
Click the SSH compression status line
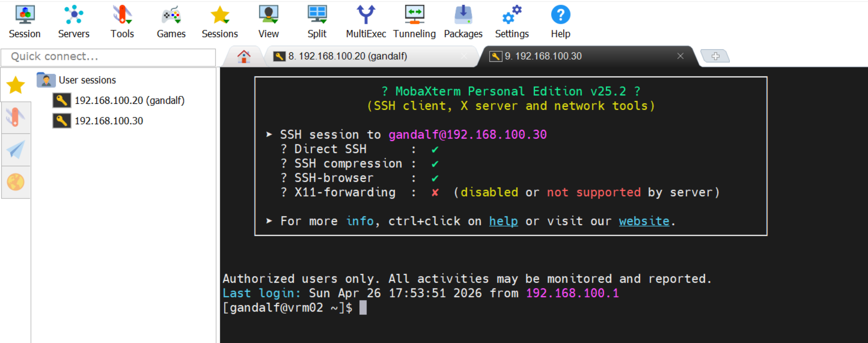(x=360, y=163)
